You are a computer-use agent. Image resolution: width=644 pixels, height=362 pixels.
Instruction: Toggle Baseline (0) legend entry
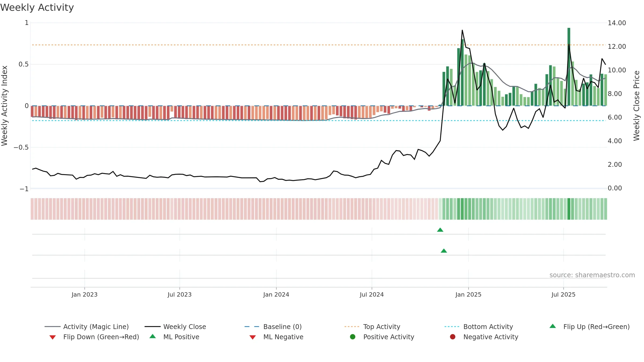point(273,327)
